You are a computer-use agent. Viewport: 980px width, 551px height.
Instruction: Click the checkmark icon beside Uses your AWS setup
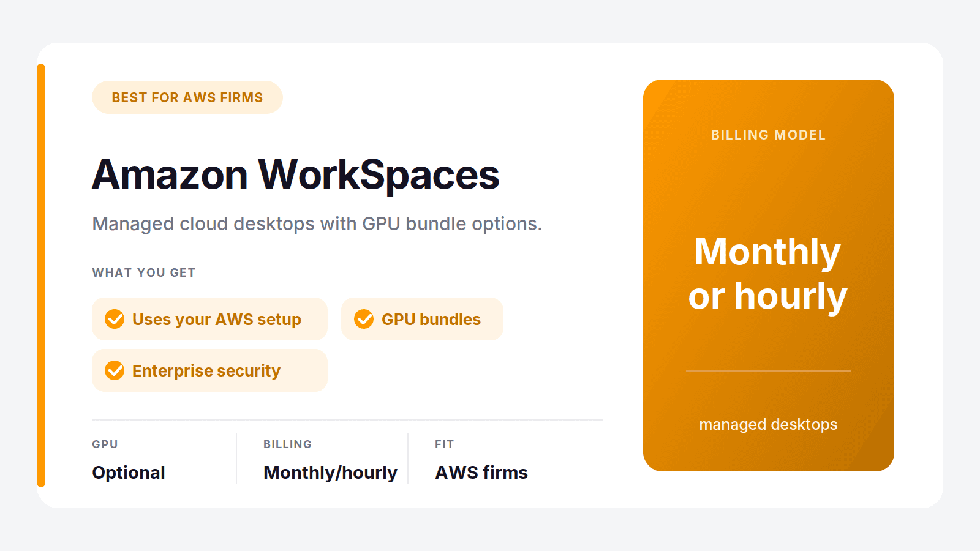click(x=115, y=319)
